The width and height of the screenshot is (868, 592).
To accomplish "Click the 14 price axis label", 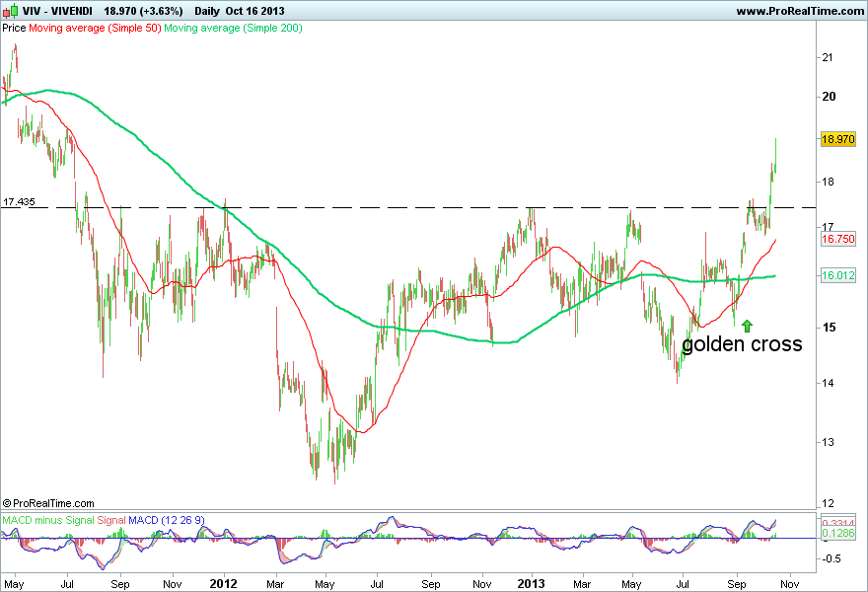I will coord(828,383).
